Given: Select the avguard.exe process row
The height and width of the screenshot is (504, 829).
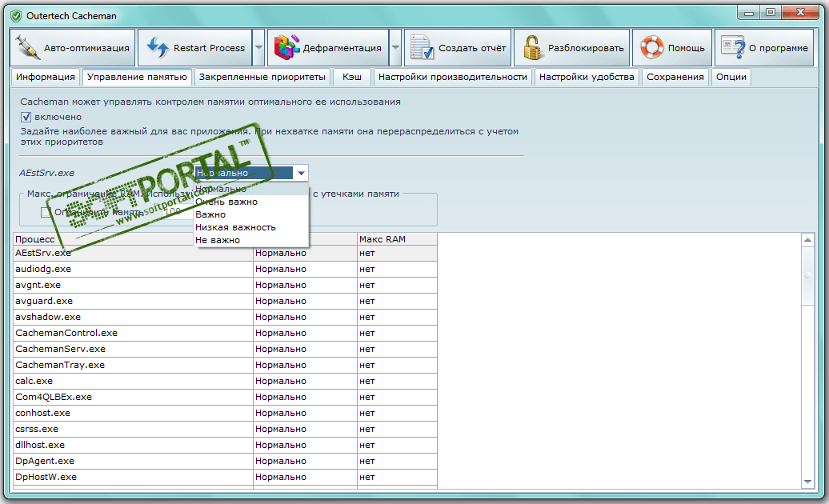Looking at the screenshot, I should 225,301.
